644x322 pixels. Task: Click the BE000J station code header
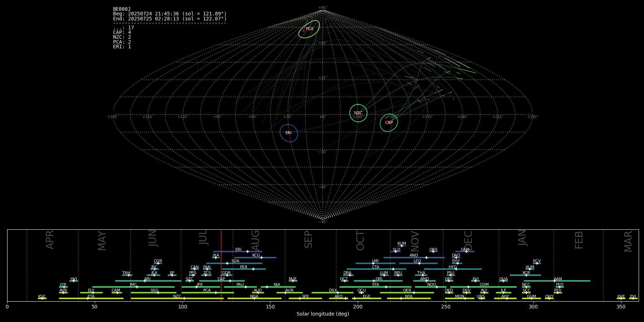[122, 9]
